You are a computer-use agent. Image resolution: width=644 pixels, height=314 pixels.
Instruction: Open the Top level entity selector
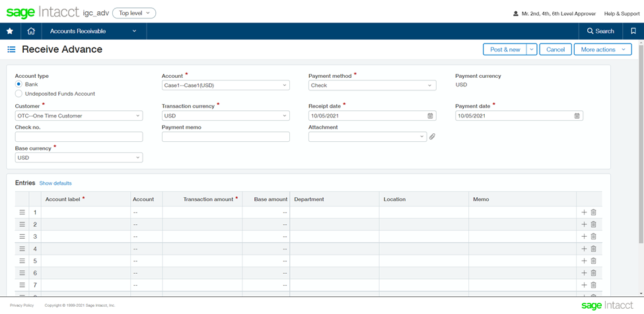(x=134, y=13)
